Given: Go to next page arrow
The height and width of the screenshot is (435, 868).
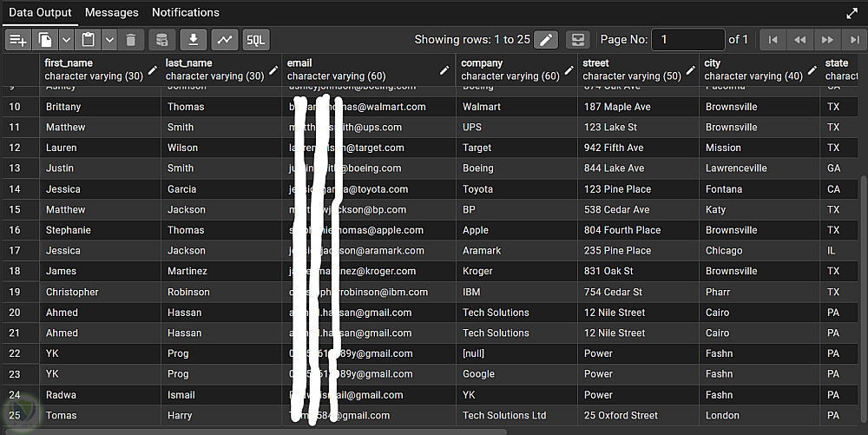Looking at the screenshot, I should point(827,40).
